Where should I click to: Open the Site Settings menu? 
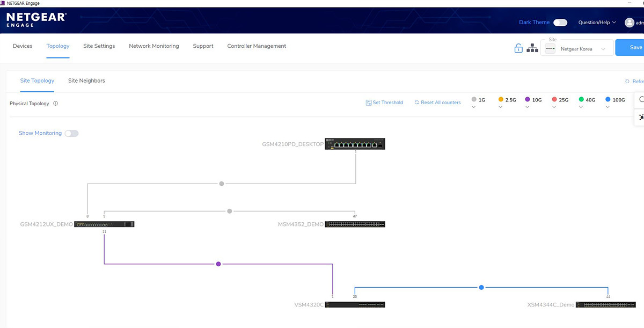[99, 46]
